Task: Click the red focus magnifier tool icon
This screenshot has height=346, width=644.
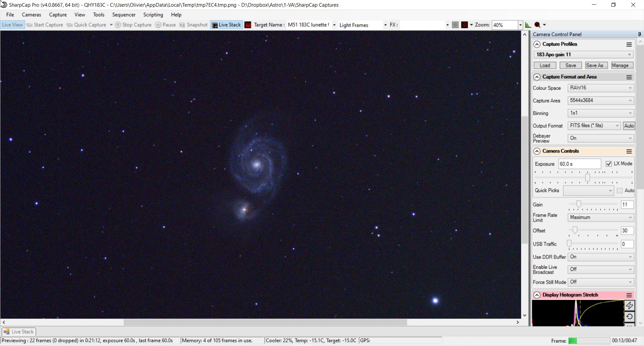Action: point(537,25)
